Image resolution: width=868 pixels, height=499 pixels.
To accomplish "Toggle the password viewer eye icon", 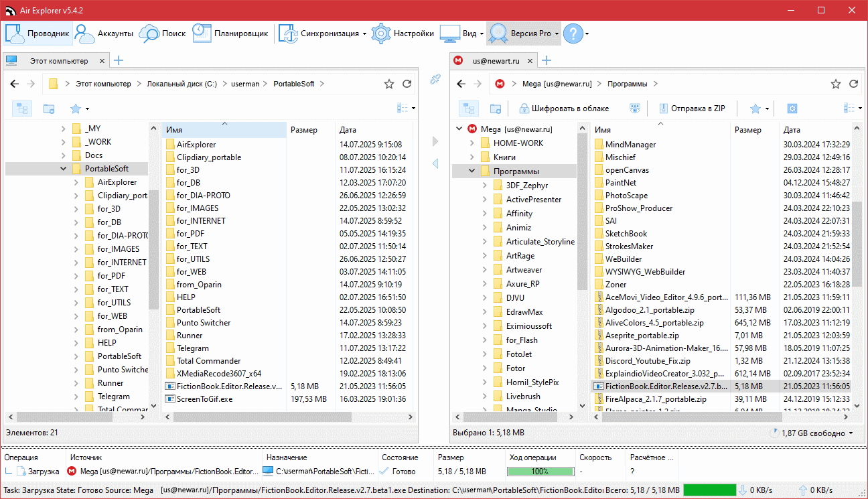I will point(635,109).
